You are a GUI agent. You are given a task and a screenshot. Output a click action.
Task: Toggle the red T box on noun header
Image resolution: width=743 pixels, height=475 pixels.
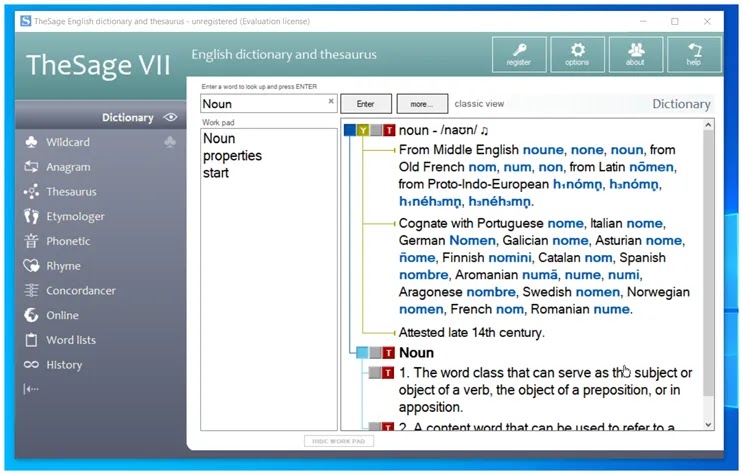[x=389, y=130]
